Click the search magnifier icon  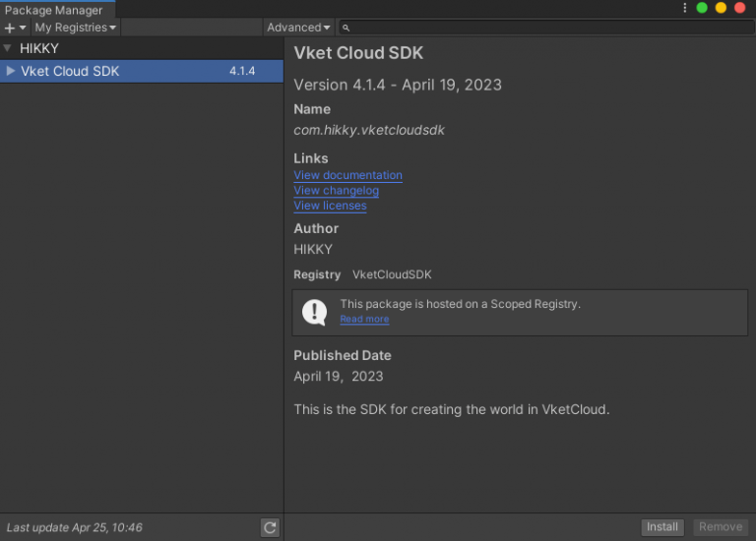pos(346,28)
